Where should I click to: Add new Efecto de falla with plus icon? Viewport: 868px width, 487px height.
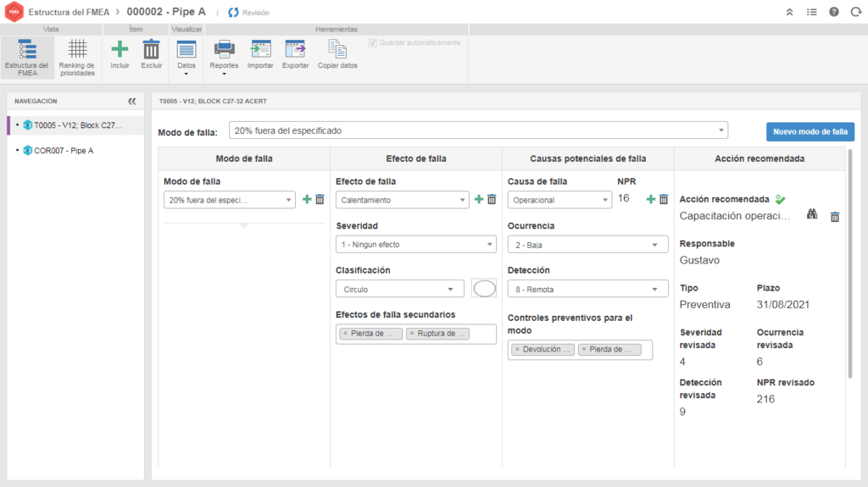pyautogui.click(x=478, y=199)
